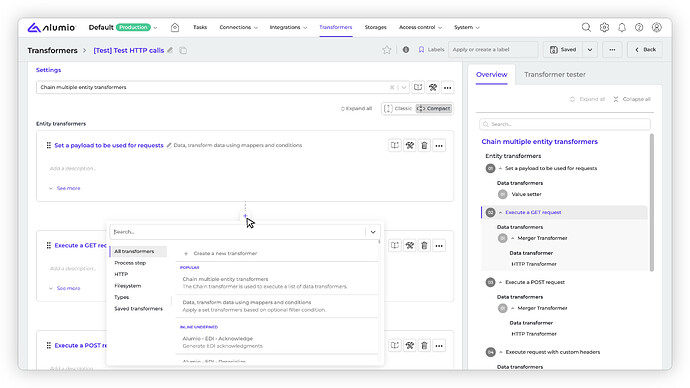
Task: Toggle the transformer search popup chevron
Action: click(x=373, y=232)
